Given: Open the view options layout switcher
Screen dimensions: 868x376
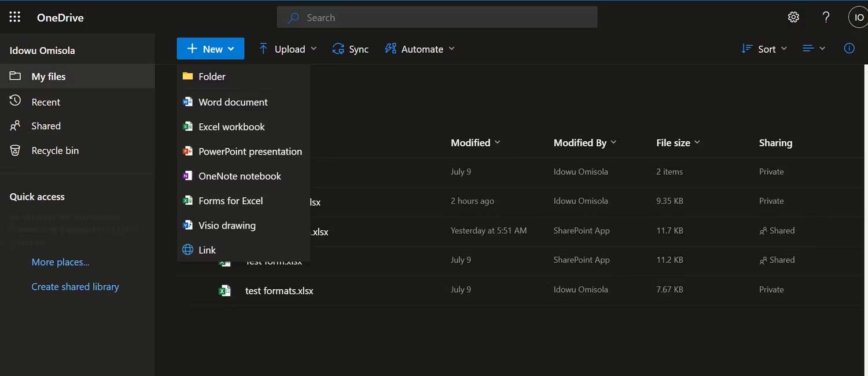Looking at the screenshot, I should [x=814, y=49].
